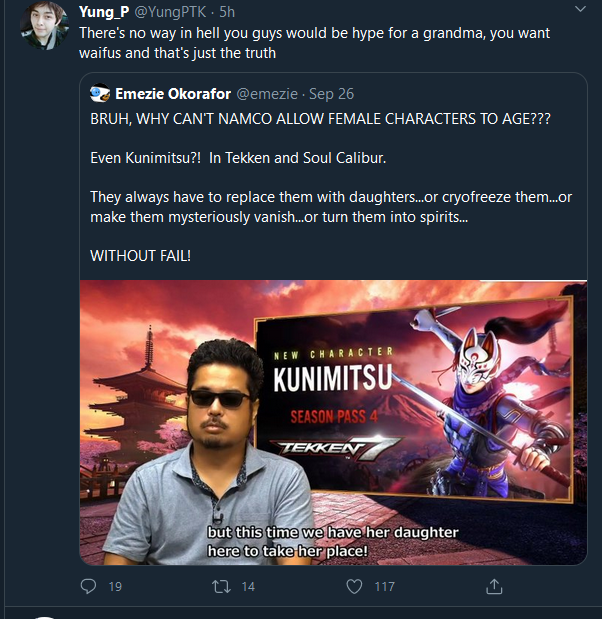Like the tweet with the heart icon
The width and height of the screenshot is (602, 619).
click(354, 587)
